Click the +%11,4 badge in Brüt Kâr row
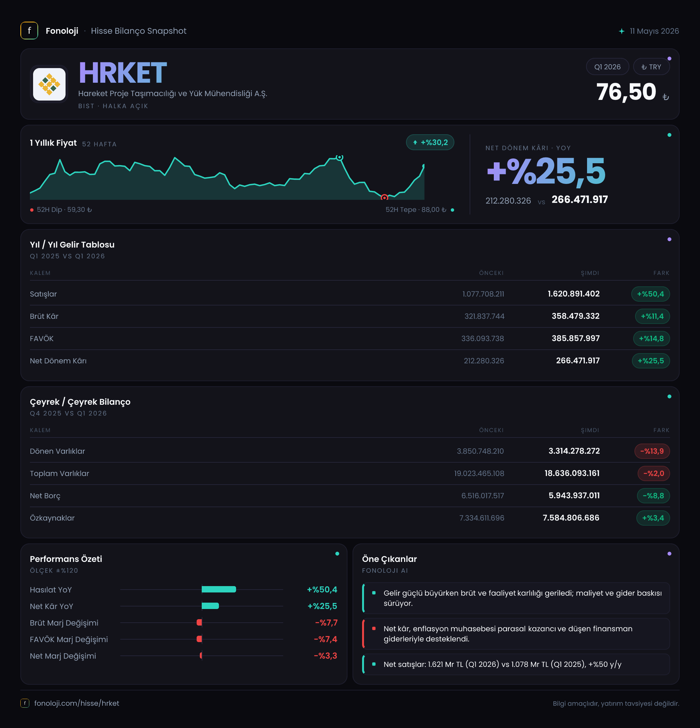 pos(653,316)
